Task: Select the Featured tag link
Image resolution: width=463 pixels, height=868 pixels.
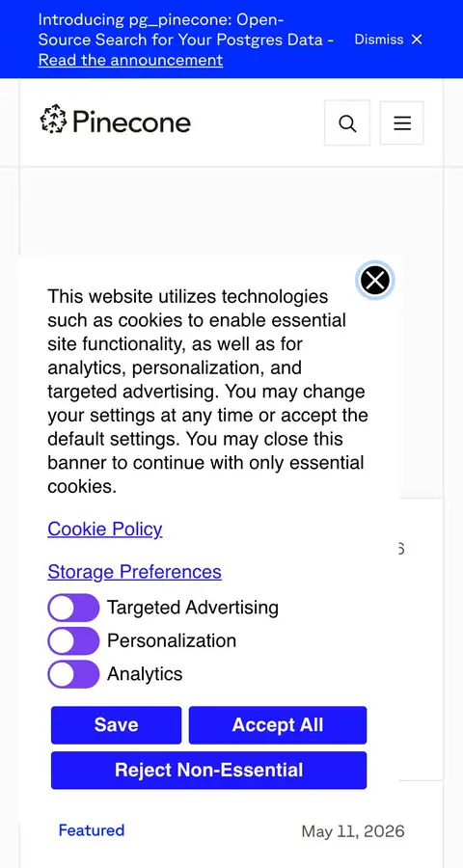Action: (x=92, y=830)
